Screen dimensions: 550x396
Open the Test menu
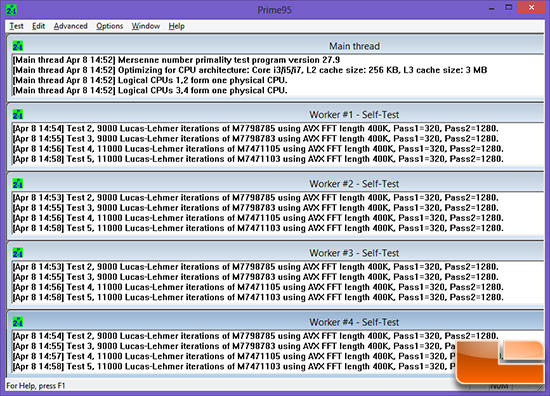pyautogui.click(x=16, y=26)
